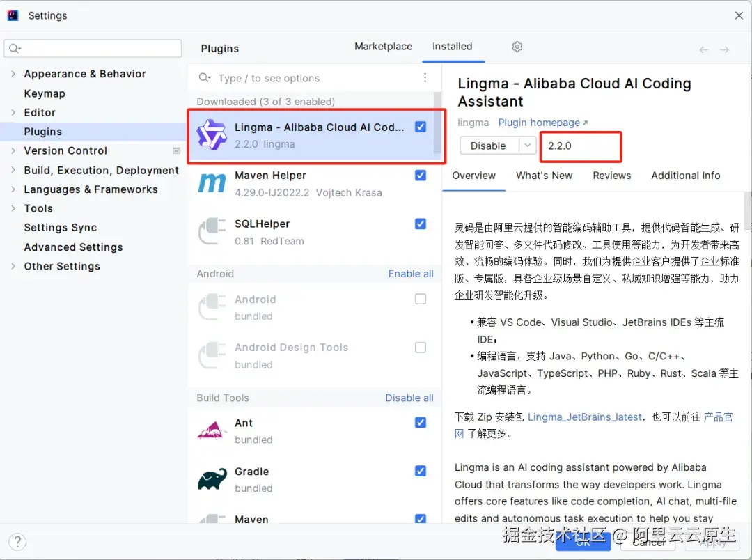
Task: Open the plugin search options kebab menu
Action: point(425,78)
